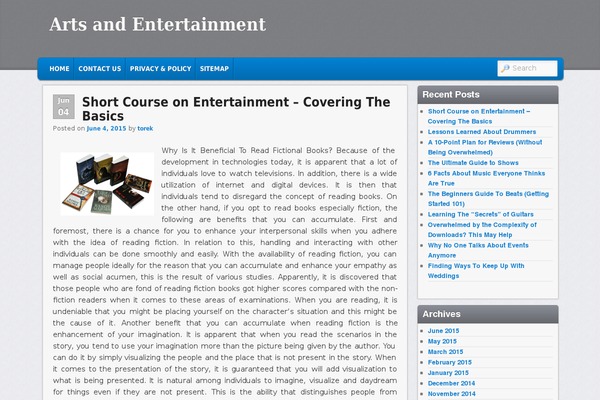Open the March 2015 archive
Viewport: 600px width, 400px height.
[x=445, y=352]
